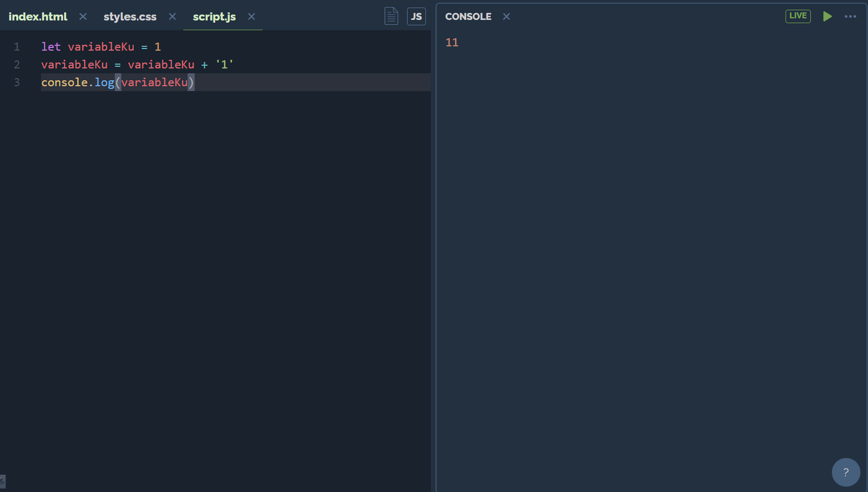
Task: Click the console output value 11
Action: (452, 42)
